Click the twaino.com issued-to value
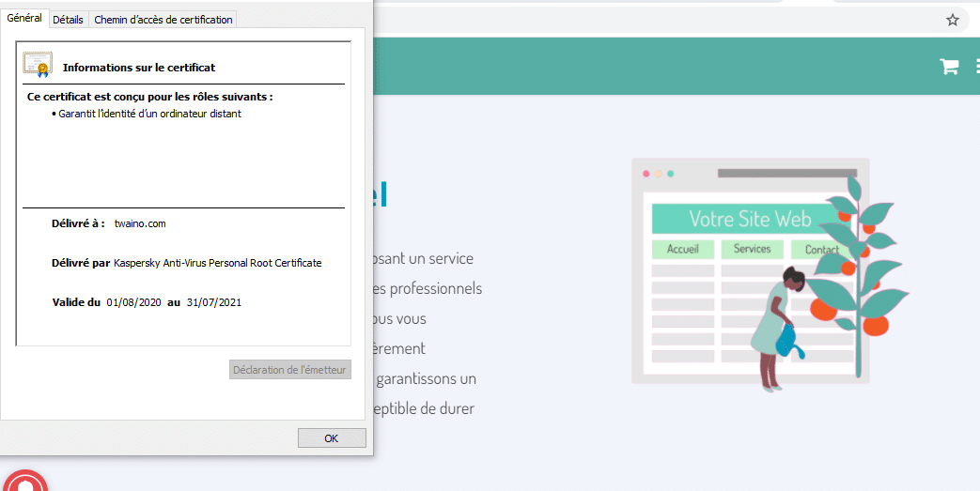 140,223
